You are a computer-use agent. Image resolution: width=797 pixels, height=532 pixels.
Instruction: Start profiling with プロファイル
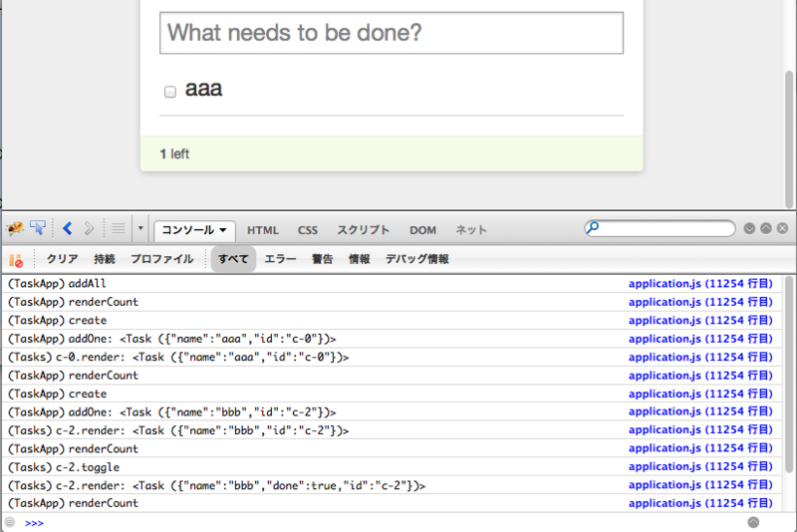pos(162,259)
